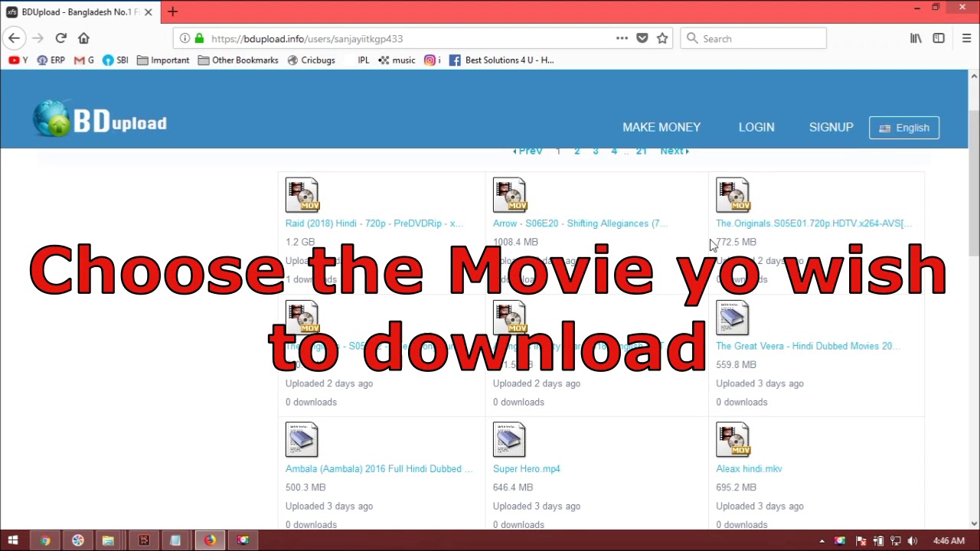Click MOV icon above Arrow S06E20
Viewport: 980px width, 551px height.
tap(510, 195)
